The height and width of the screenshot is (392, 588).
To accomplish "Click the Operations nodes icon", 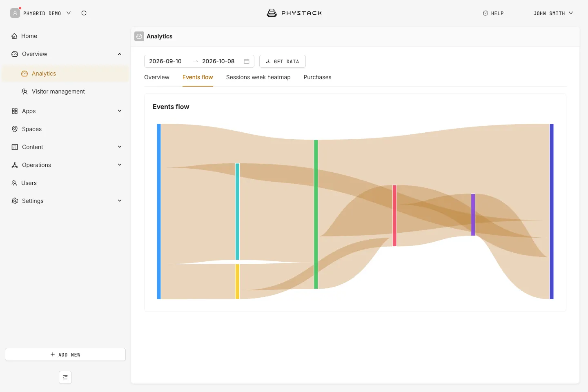I will point(15,165).
